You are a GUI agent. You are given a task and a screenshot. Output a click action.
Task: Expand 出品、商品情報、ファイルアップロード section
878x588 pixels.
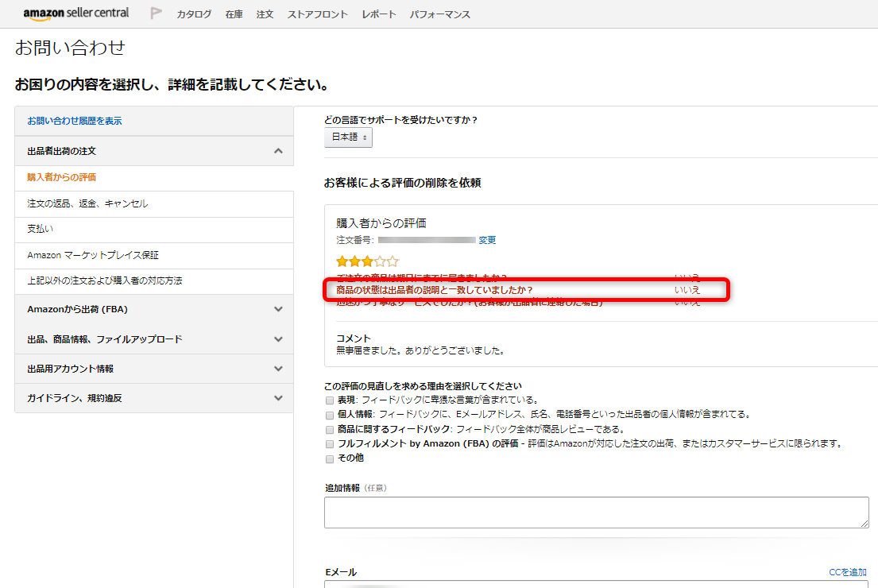click(x=277, y=339)
